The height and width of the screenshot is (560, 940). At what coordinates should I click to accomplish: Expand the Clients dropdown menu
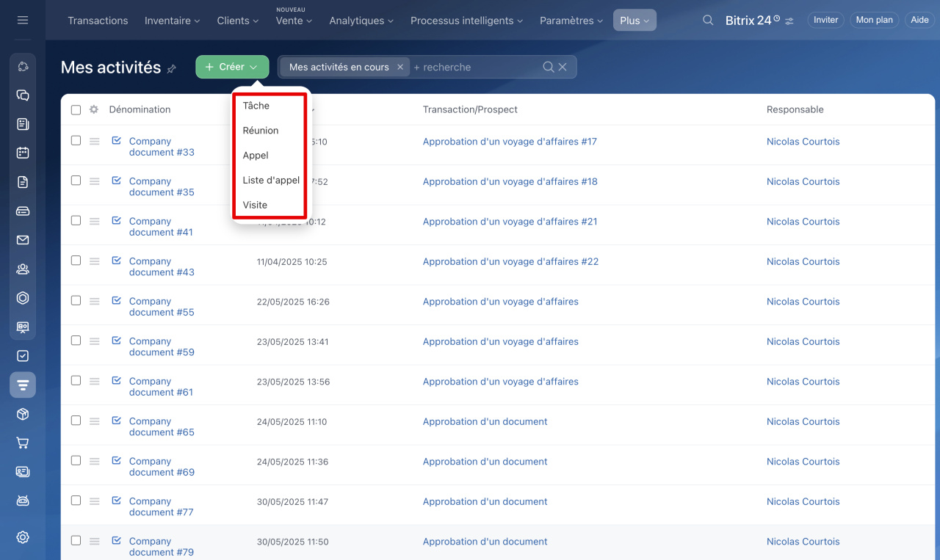point(238,21)
